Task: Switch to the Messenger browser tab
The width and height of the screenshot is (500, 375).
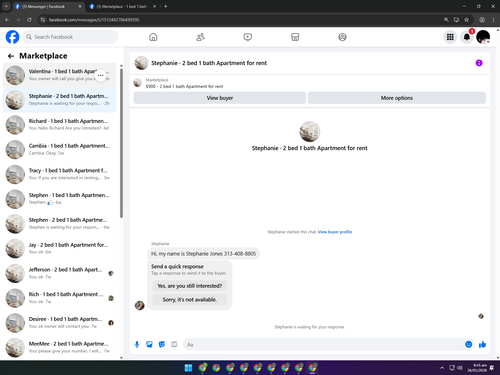Action: (x=48, y=6)
